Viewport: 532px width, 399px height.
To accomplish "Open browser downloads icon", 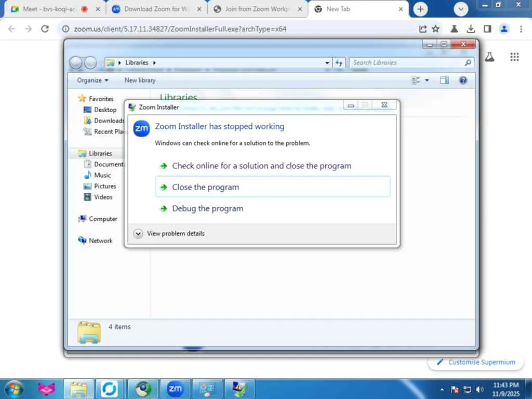I will [471, 29].
